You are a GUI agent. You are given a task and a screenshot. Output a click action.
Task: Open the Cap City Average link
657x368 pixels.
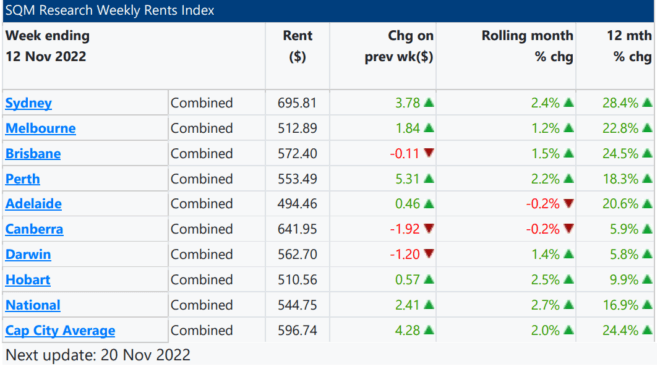pos(60,331)
